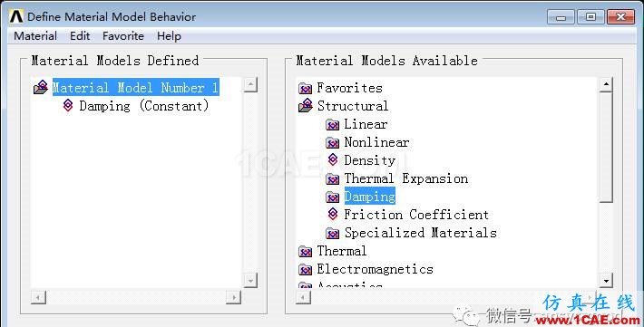The width and height of the screenshot is (644, 327).
Task: Click the Friction Coefficient diamond icon
Action: point(333,214)
